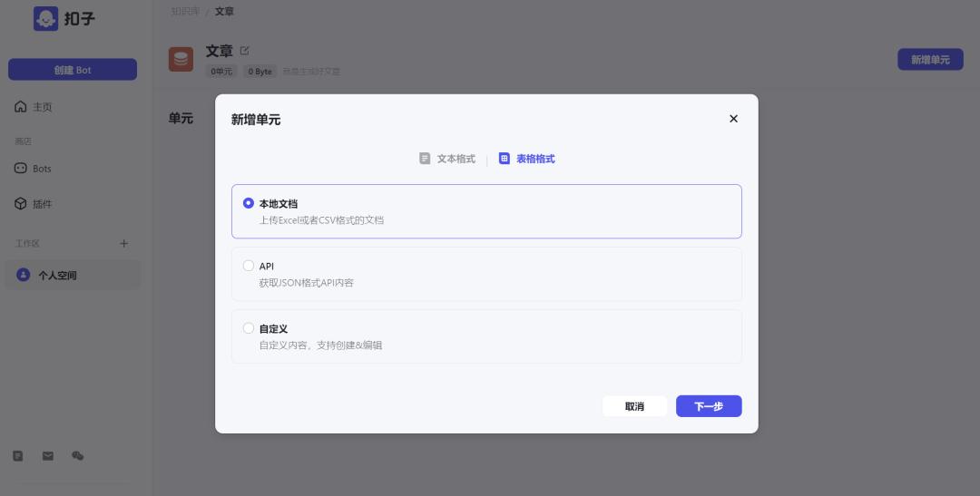Select 个人空间 workspace in sidebar
This screenshot has width=980, height=496.
coord(56,275)
